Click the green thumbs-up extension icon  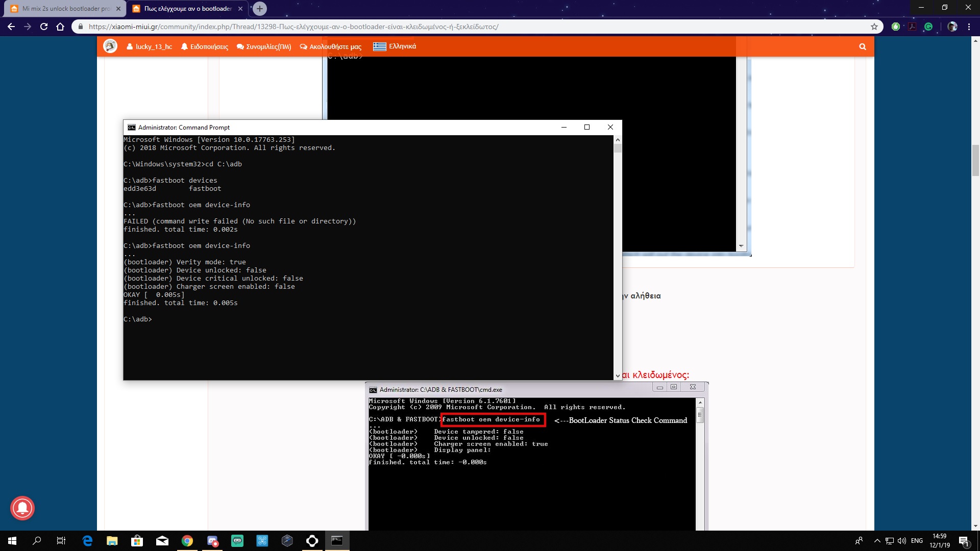tap(896, 27)
